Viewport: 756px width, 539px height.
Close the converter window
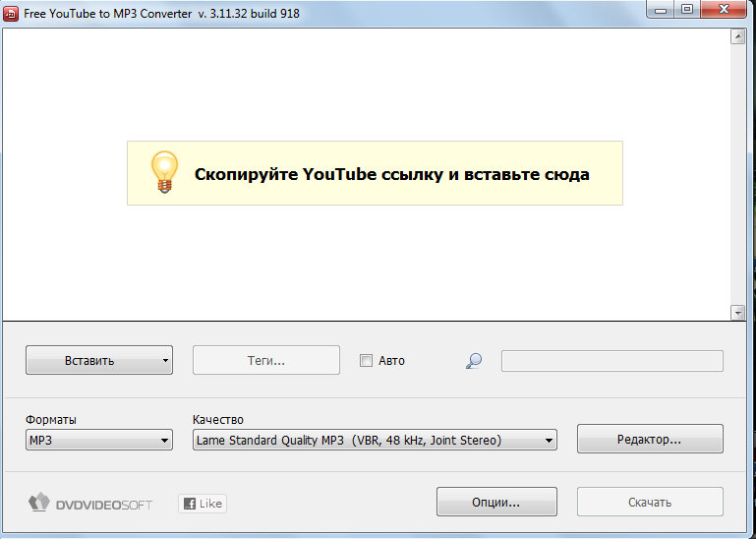coord(724,9)
